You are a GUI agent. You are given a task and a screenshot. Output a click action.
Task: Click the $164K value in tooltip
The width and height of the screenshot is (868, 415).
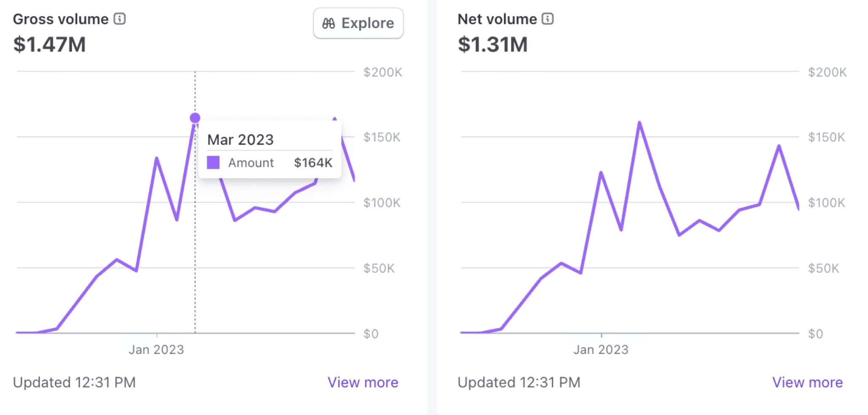tap(313, 163)
